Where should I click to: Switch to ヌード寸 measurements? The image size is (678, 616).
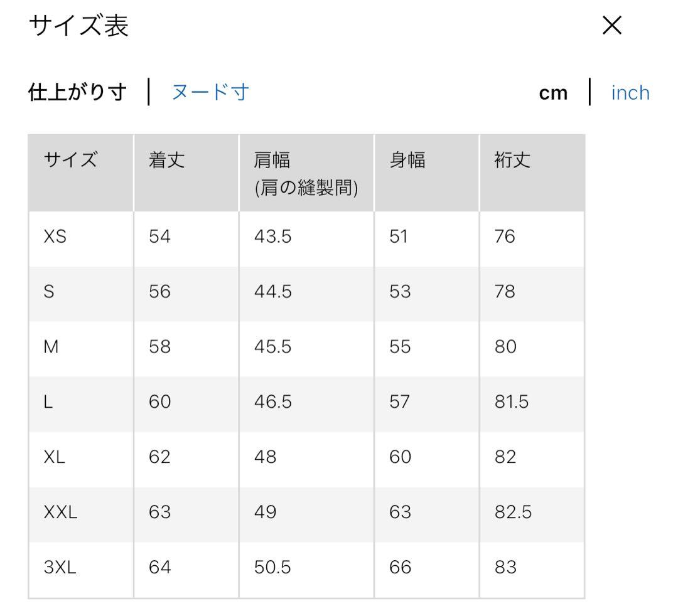(x=209, y=92)
